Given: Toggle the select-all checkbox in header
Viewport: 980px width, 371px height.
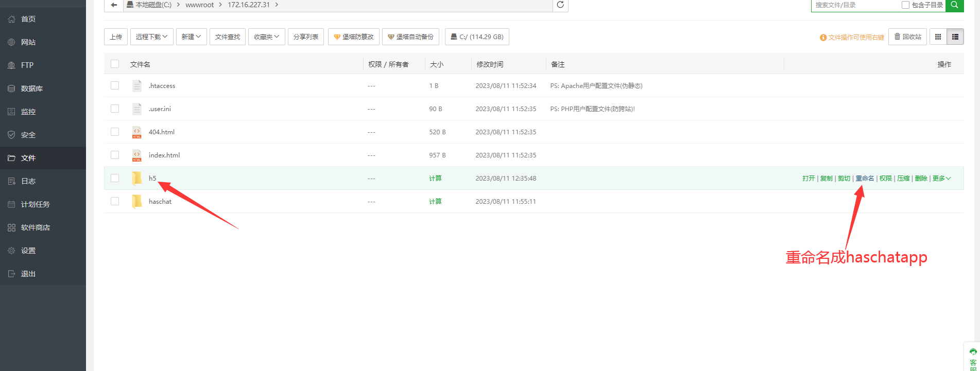Looking at the screenshot, I should click(x=115, y=64).
